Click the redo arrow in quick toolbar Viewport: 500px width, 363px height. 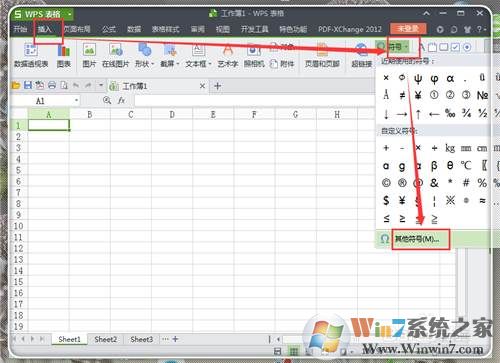[88, 85]
